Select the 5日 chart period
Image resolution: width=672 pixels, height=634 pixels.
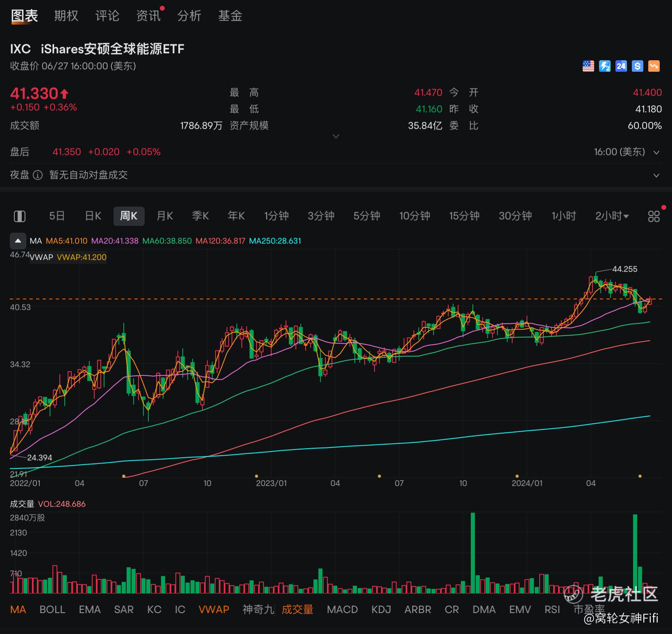(57, 216)
